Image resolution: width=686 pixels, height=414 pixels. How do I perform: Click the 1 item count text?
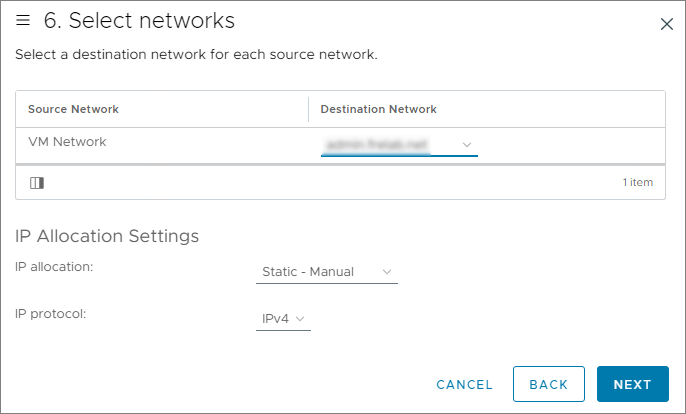(x=637, y=183)
